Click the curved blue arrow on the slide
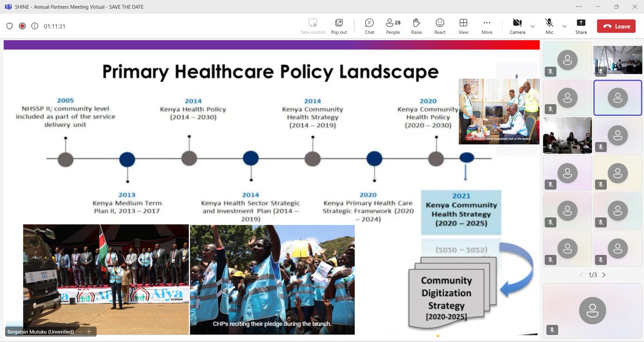This screenshot has height=342, width=644. coord(517,269)
